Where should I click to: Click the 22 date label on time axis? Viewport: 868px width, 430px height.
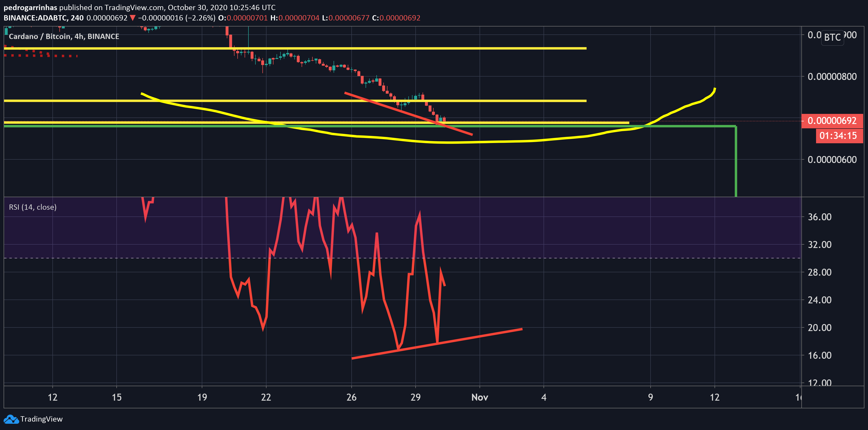pos(266,397)
